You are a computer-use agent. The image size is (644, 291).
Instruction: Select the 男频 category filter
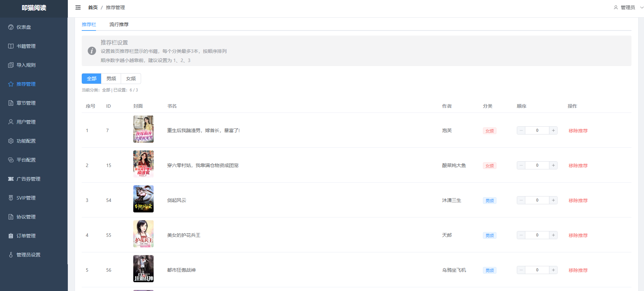[x=111, y=79]
